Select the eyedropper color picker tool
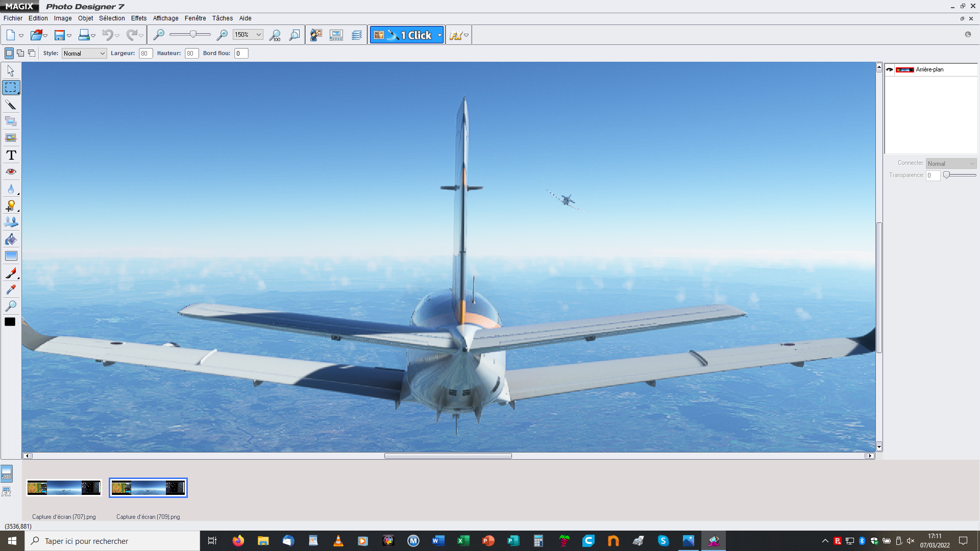Image resolution: width=980 pixels, height=551 pixels. point(11,290)
